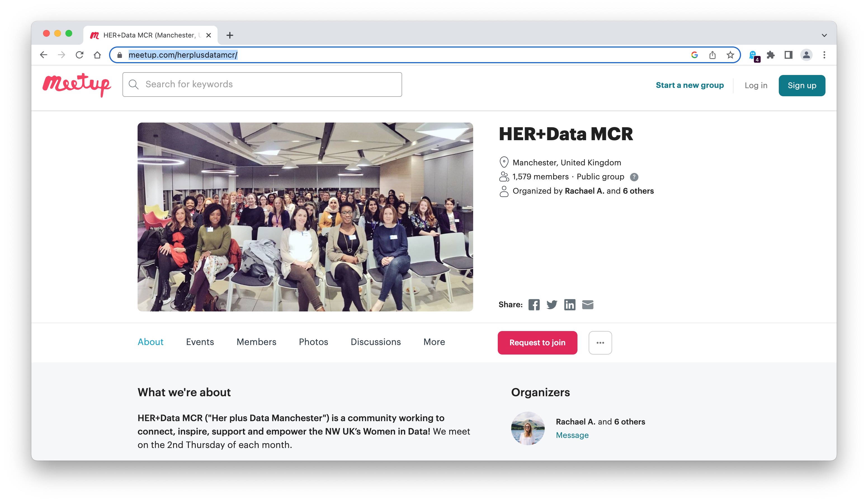
Task: Switch to the Events tab
Action: 201,342
